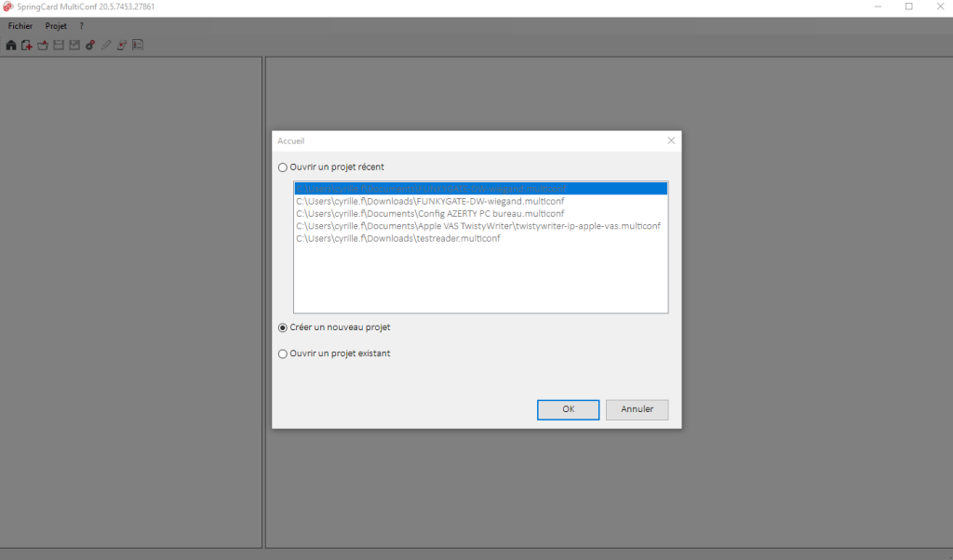This screenshot has height=560, width=953.
Task: Select the 'Créer un nouveau projet' radio button
Action: (x=283, y=328)
